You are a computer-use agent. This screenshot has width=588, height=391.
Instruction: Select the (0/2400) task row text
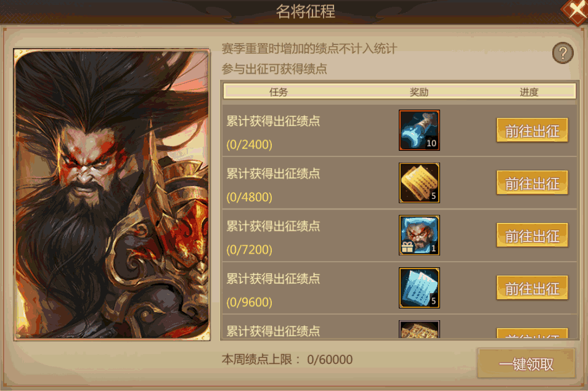(x=250, y=145)
